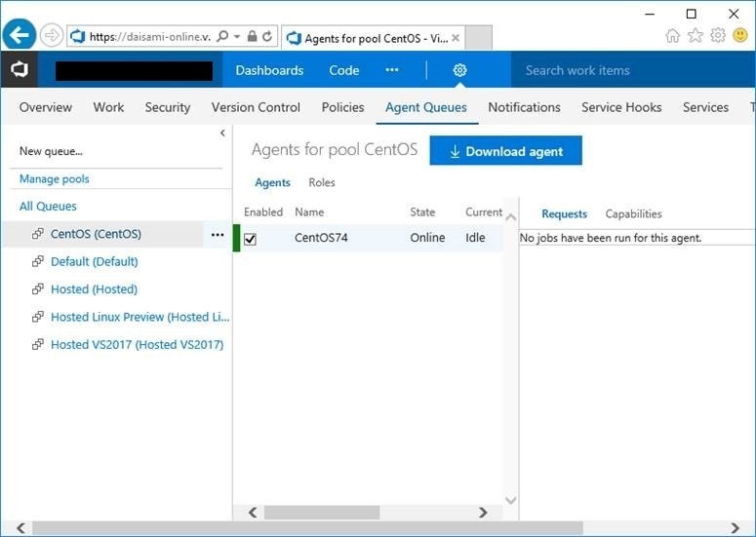Open the Dashboards hub
This screenshot has height=537, width=756.
269,70
